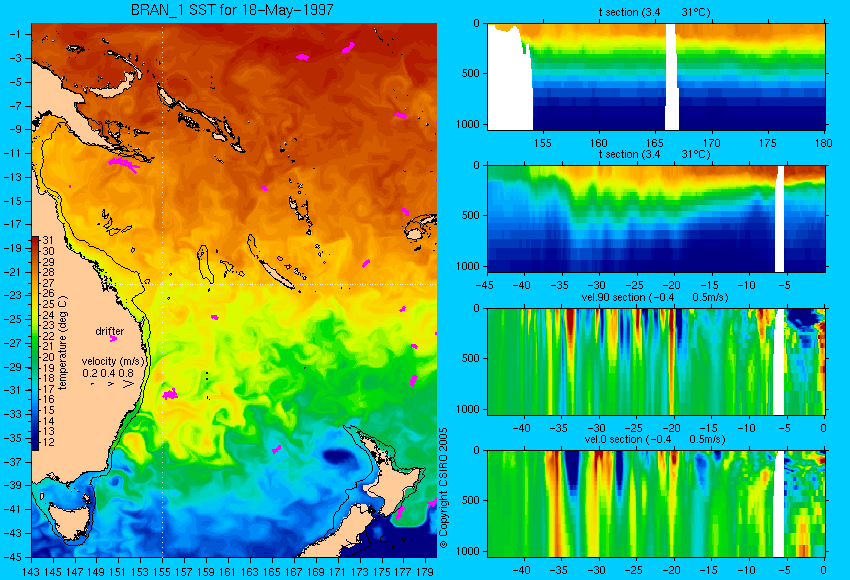Click colorbar value 17 on the temperature scale
This screenshot has height=580, width=850.
pyautogui.click(x=48, y=389)
